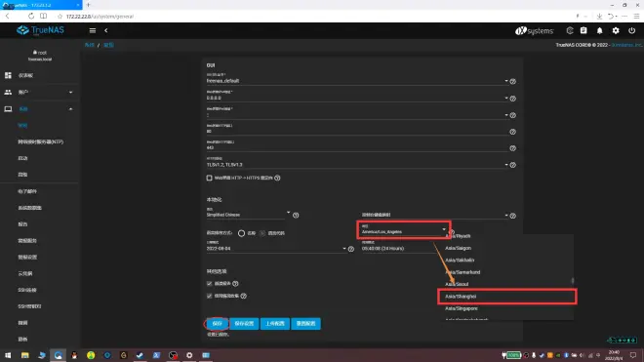Open the freenas_default certificate dropdown

click(356, 81)
